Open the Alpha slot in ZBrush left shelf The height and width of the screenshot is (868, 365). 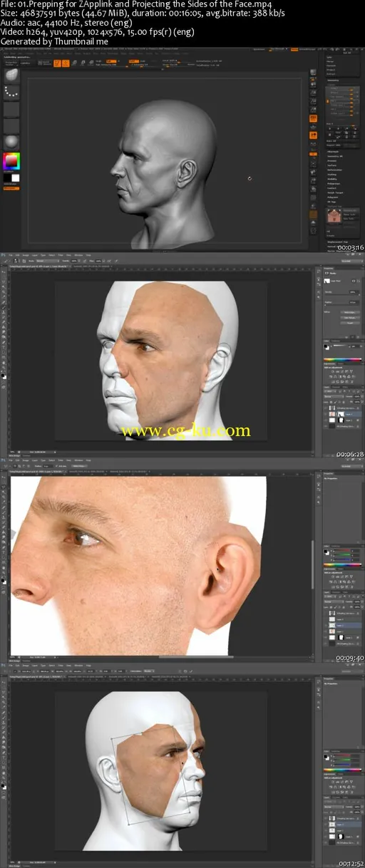click(11, 109)
